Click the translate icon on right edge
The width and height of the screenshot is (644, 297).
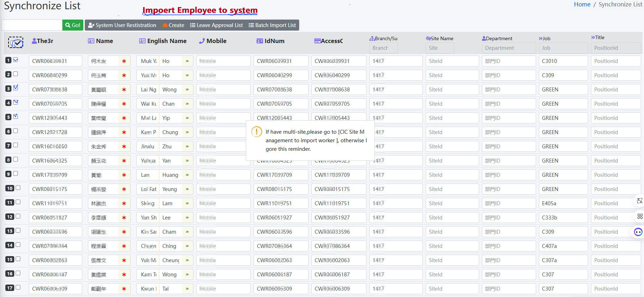[x=639, y=201]
